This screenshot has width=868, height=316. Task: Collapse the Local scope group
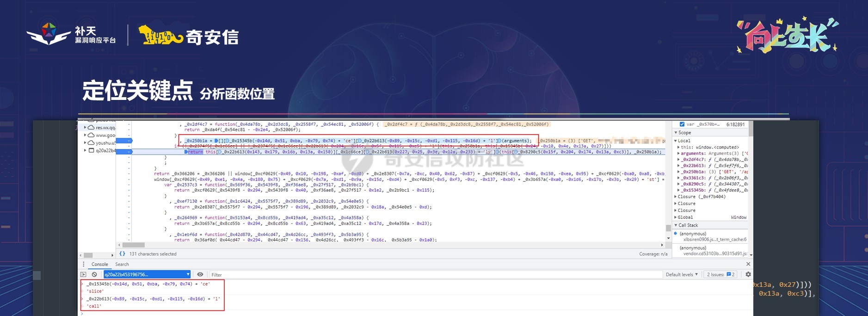pos(676,141)
